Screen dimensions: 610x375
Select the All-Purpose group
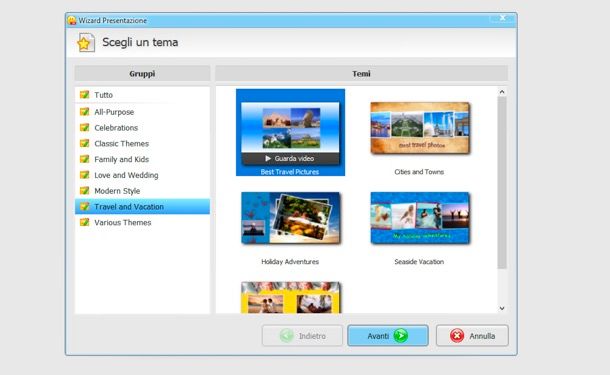(142, 112)
